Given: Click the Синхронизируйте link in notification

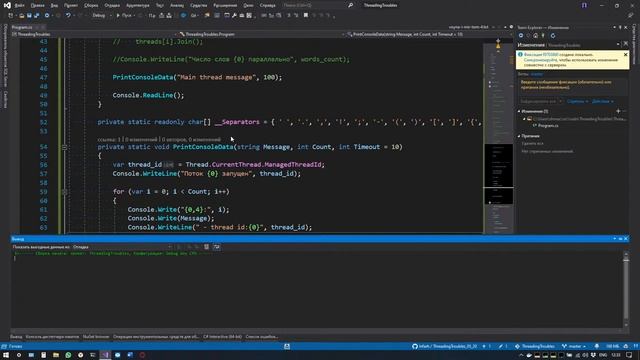Looking at the screenshot, I should 540,60.
